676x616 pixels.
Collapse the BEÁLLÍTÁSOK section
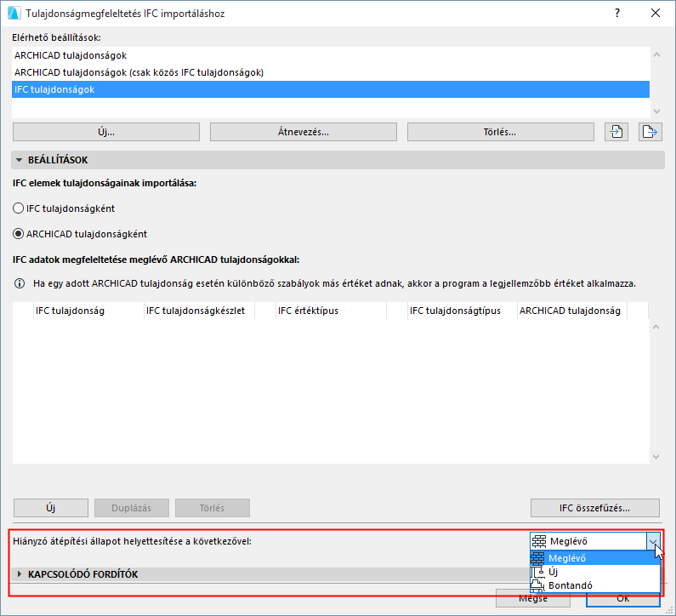point(19,160)
